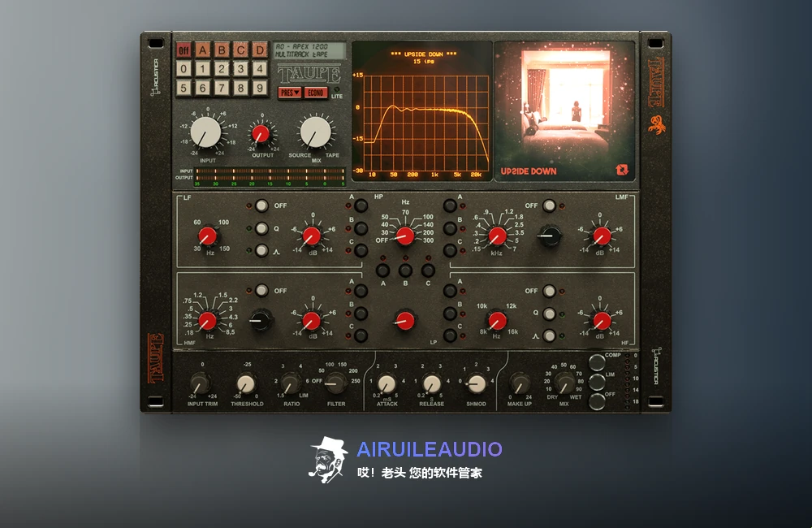812x528 pixels.
Task: Click the center A model button
Action: coord(382,270)
